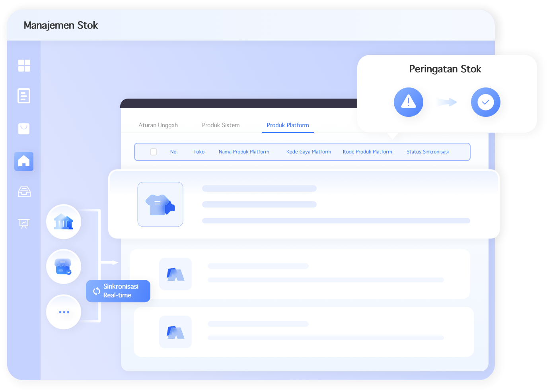Open the presentation chart sidebar icon
This screenshot has height=392, width=549.
[x=24, y=223]
